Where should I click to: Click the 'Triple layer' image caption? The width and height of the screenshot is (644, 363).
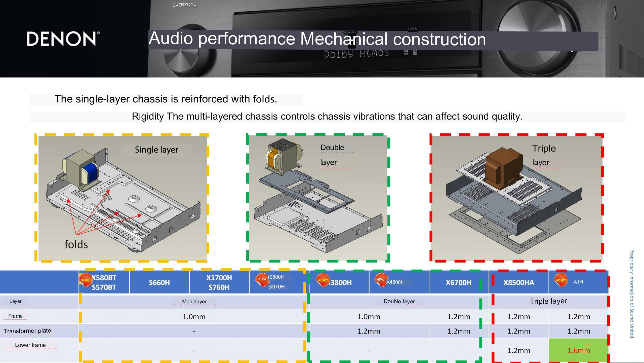544,155
